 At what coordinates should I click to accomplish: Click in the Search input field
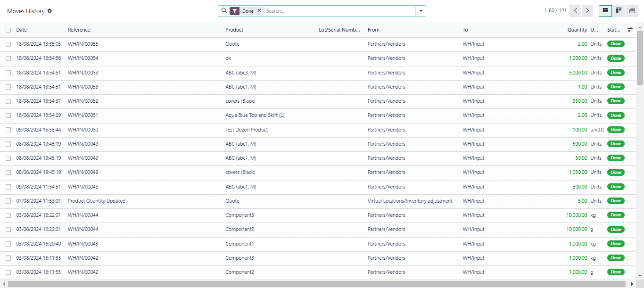pyautogui.click(x=339, y=11)
